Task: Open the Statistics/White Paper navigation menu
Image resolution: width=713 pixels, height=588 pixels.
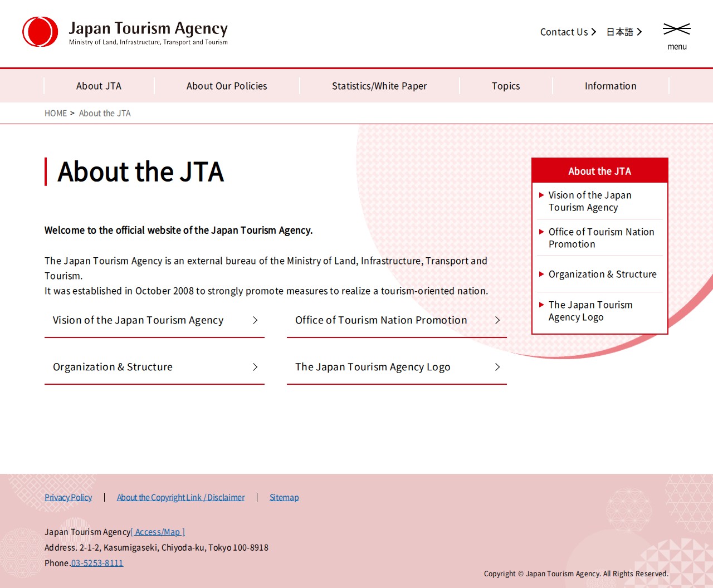Action: pos(379,86)
